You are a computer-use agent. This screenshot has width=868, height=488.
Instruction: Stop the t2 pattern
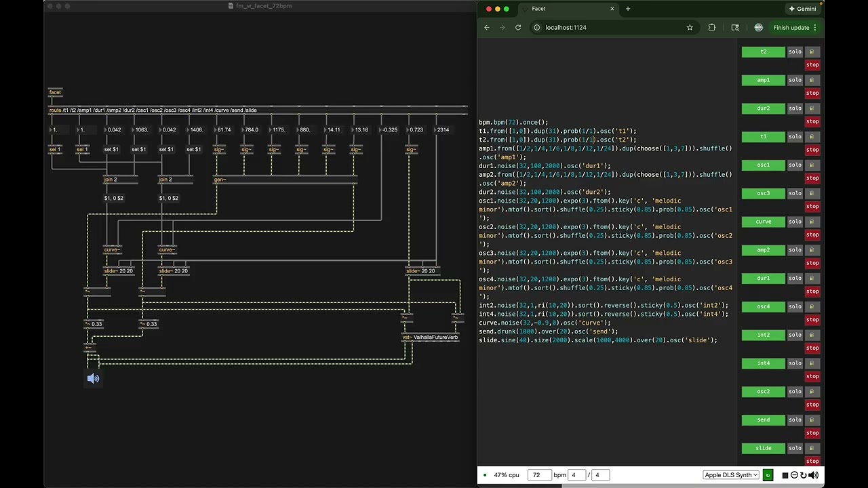pos(812,65)
